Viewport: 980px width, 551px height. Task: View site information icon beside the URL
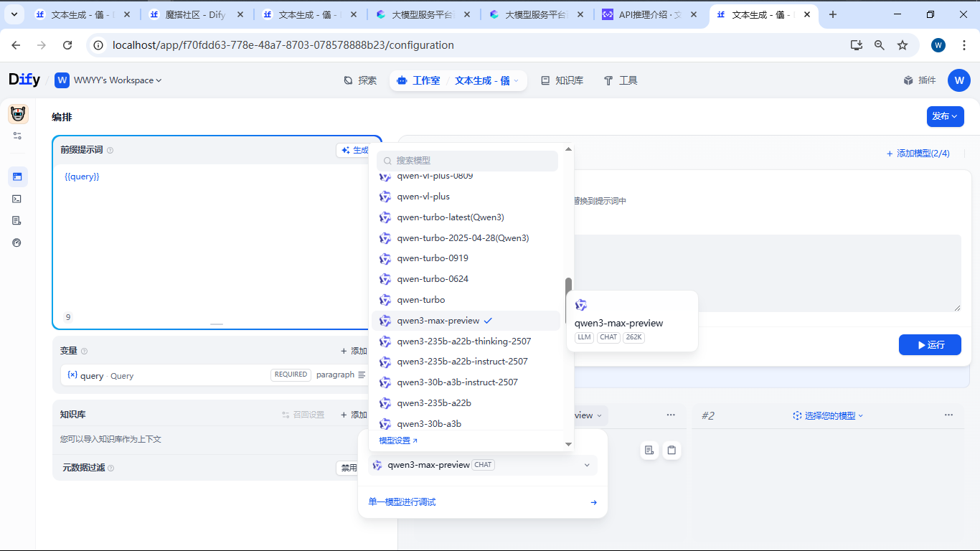pos(100,45)
